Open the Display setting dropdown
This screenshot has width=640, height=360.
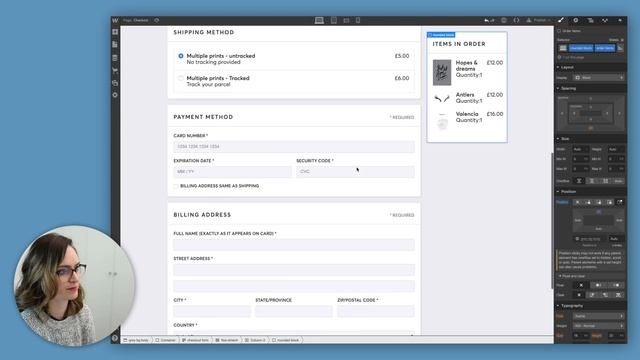(x=599, y=78)
